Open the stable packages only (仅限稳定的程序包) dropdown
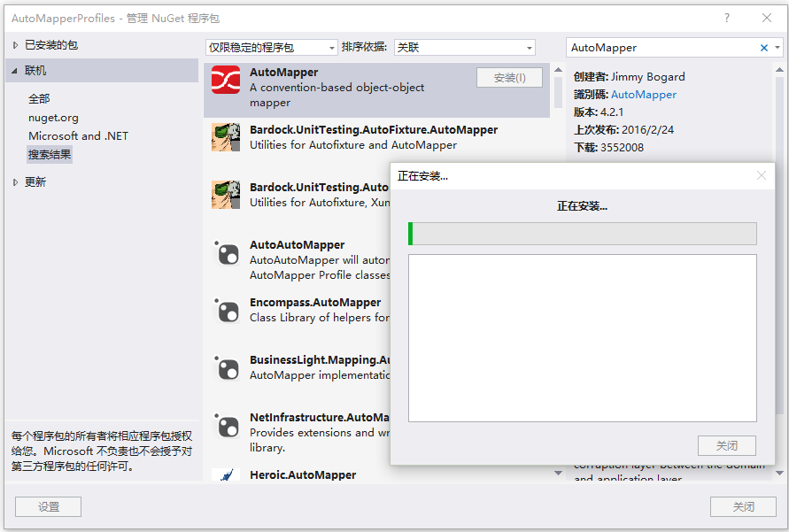789x532 pixels. point(271,48)
